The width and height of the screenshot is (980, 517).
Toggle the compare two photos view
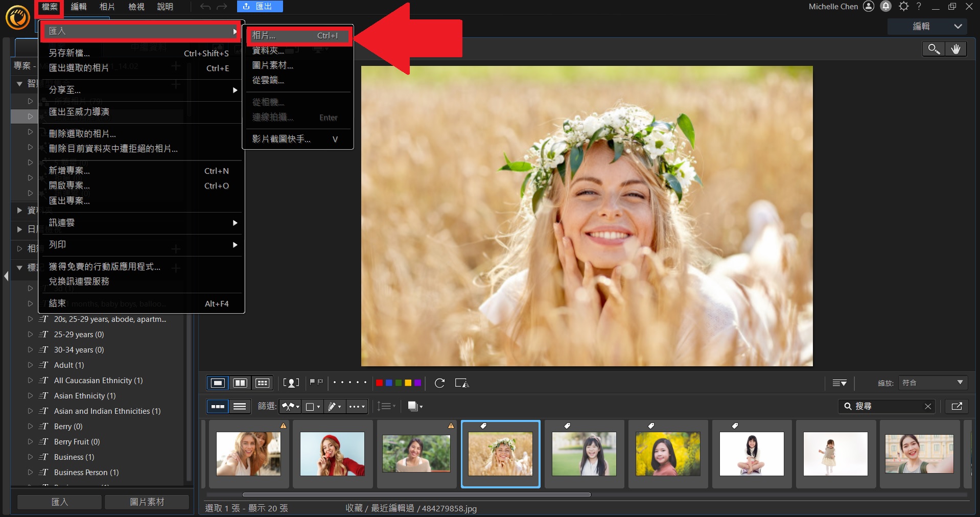[x=240, y=383]
